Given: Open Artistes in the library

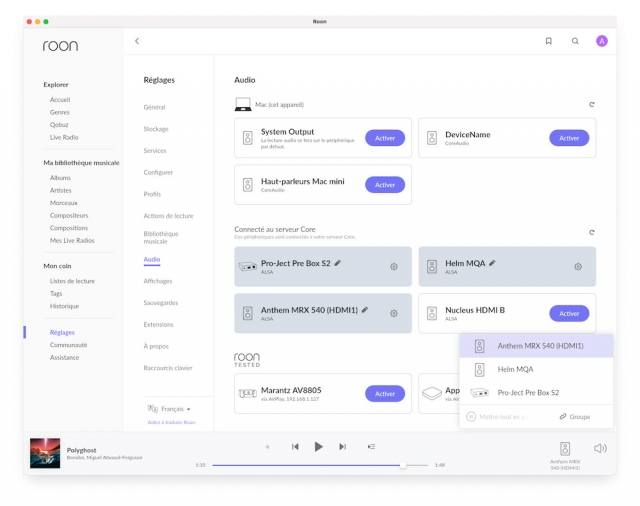Looking at the screenshot, I should tap(60, 191).
